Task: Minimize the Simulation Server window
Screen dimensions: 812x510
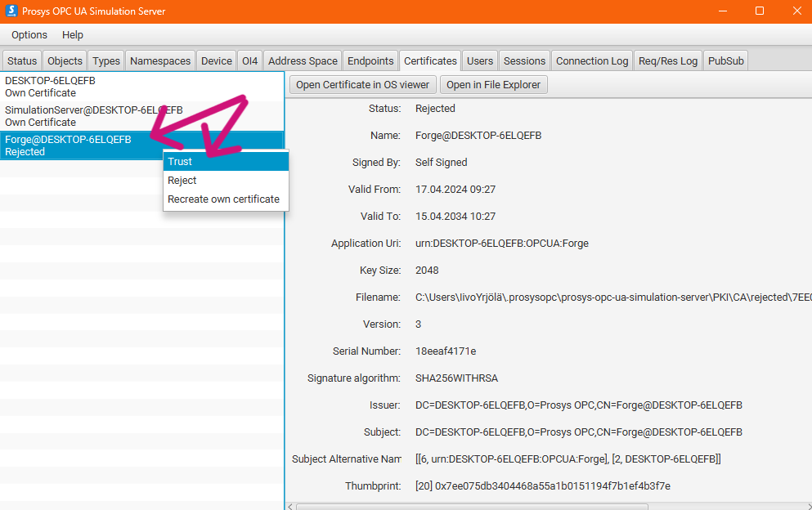Action: (x=723, y=11)
